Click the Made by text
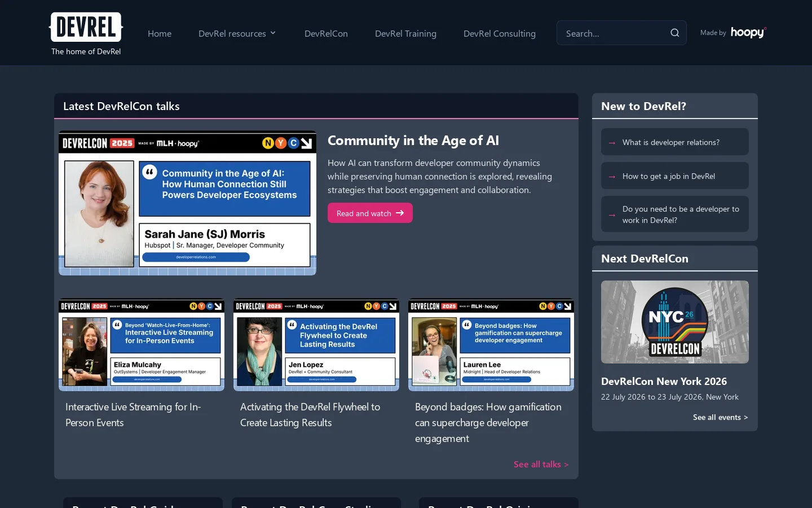 [713, 33]
